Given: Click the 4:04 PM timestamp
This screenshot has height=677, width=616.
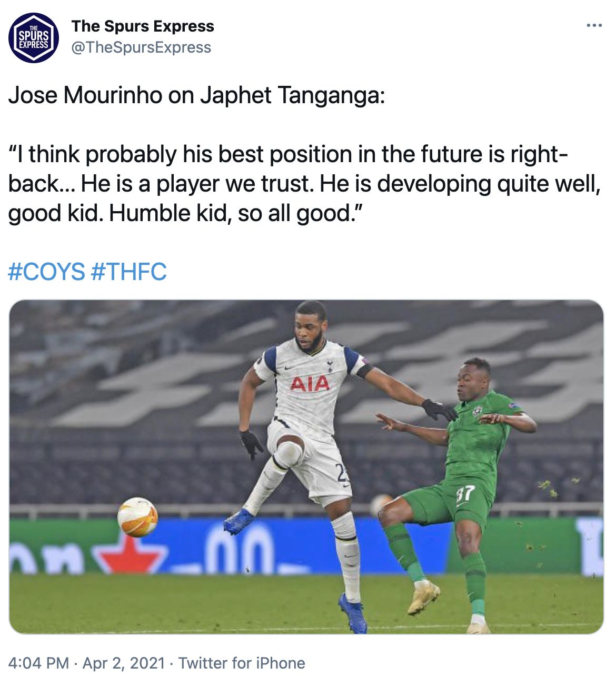Looking at the screenshot, I should pyautogui.click(x=38, y=663).
